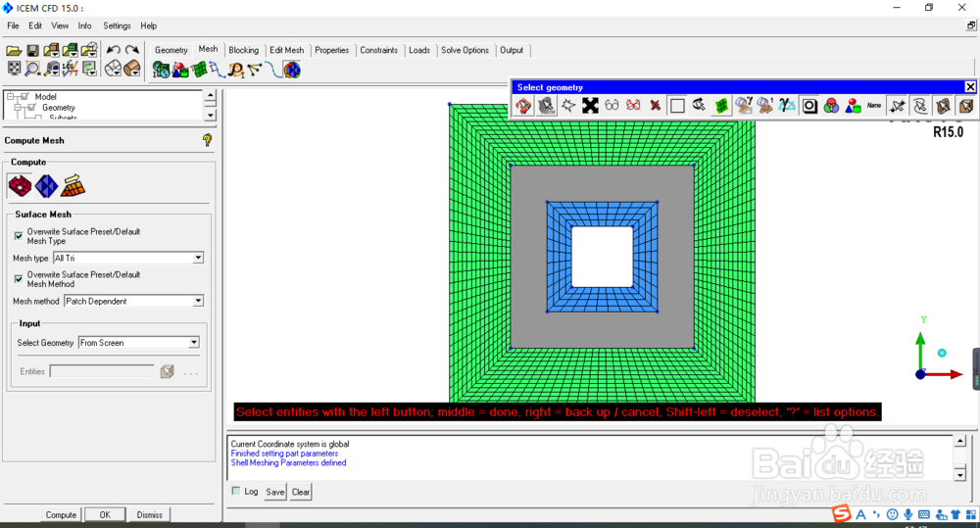Open the Mesh type dropdown
Viewport: 980px width, 528px height.
198,258
